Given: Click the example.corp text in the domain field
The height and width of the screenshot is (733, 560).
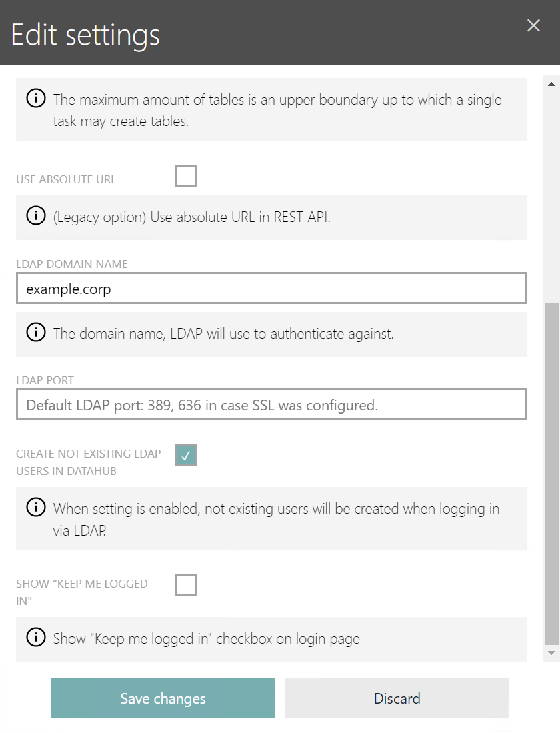Looking at the screenshot, I should [x=67, y=287].
